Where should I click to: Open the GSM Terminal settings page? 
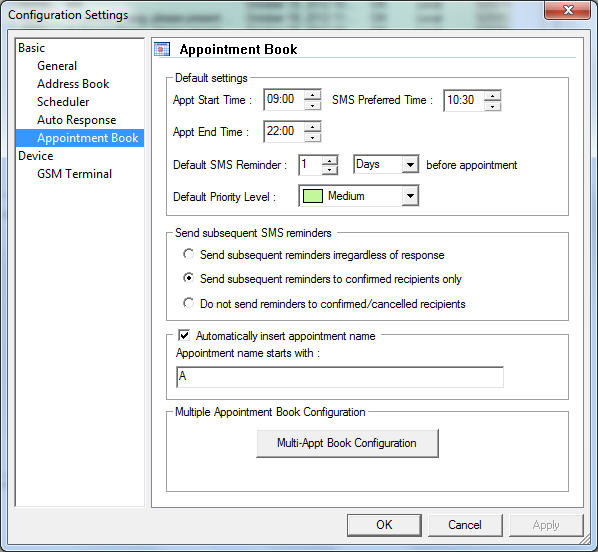click(x=74, y=174)
